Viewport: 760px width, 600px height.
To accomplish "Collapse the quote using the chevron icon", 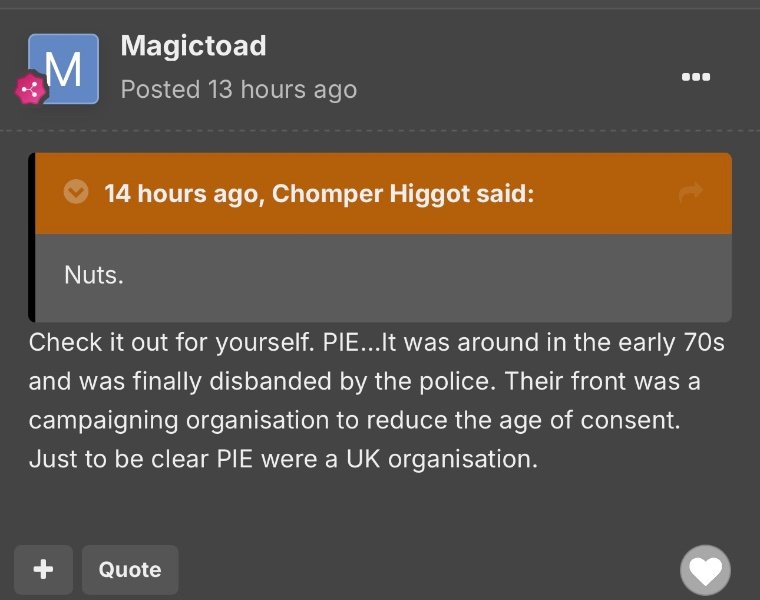I will click(76, 192).
